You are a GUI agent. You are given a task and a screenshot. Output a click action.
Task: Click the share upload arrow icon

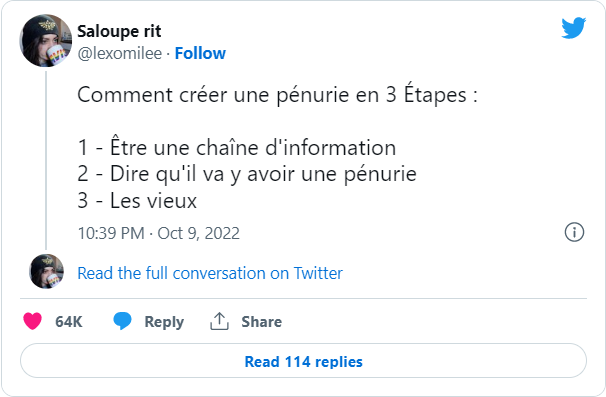tap(219, 321)
